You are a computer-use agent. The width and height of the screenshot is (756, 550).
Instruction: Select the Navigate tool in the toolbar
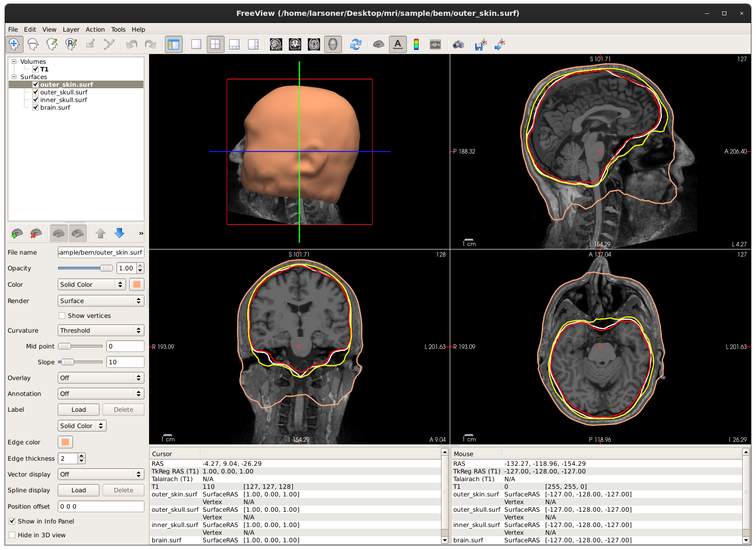(14, 44)
